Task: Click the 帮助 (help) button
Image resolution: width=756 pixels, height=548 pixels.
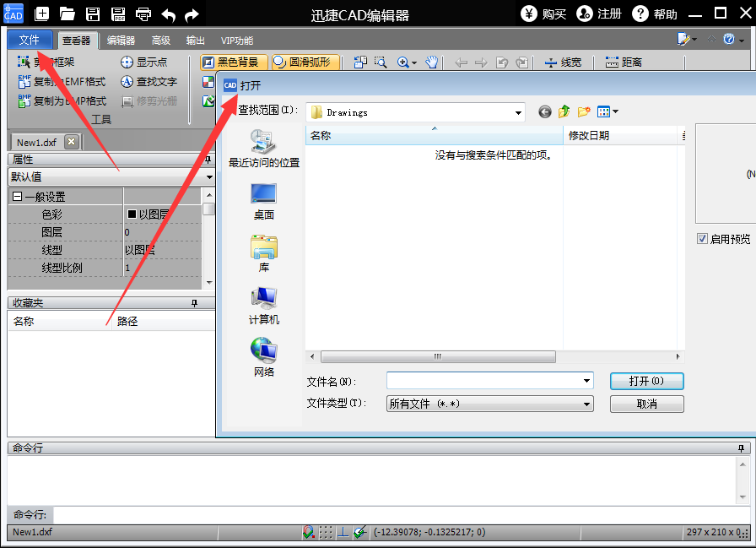Action: 655,14
